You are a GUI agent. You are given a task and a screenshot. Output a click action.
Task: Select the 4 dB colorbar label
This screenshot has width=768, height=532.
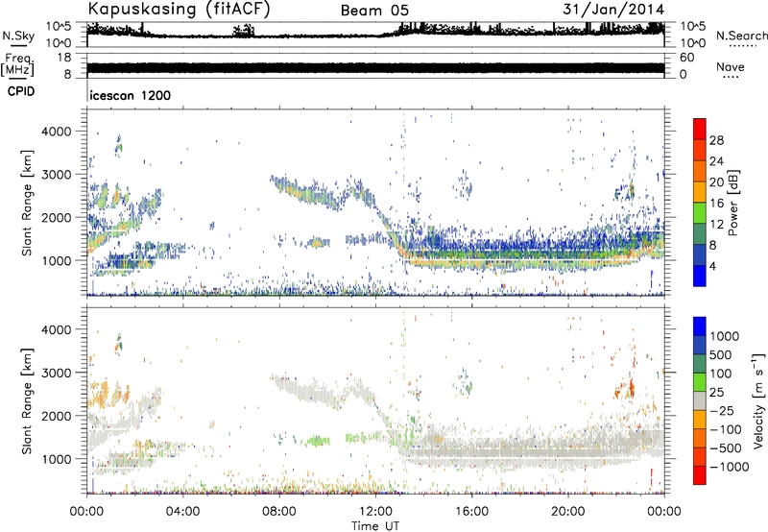pos(712,267)
